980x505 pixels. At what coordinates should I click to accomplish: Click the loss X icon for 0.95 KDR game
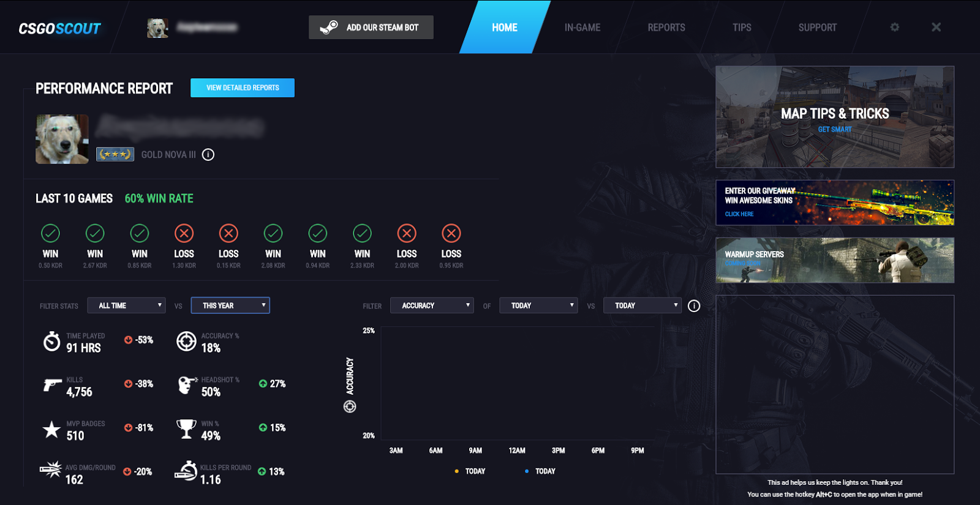click(451, 233)
